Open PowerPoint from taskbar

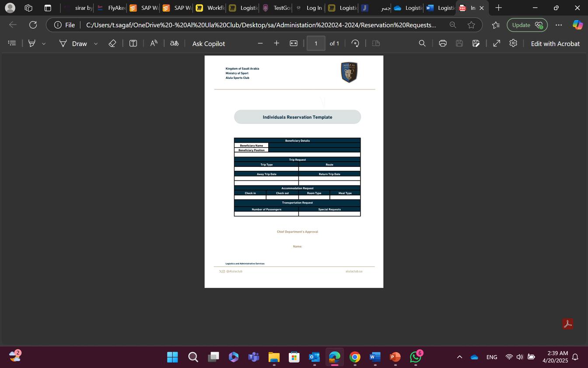pyautogui.click(x=395, y=357)
